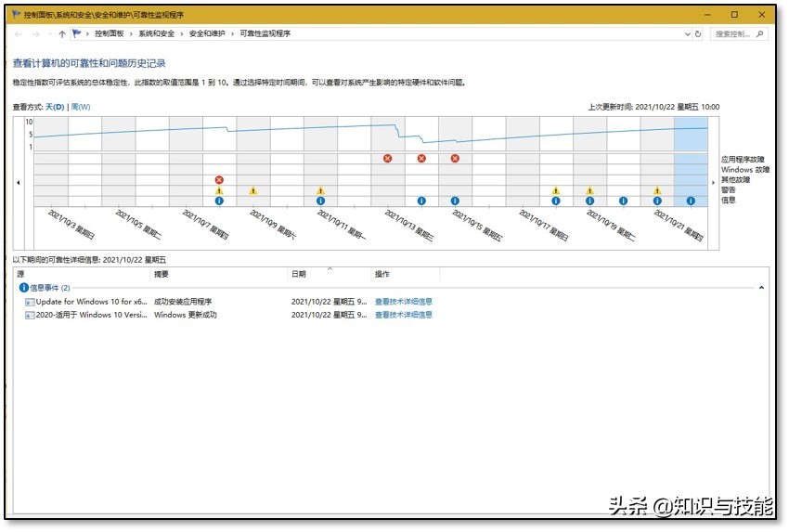Select the info icon in highlighted 10/22 column
Screen dimensions: 789x532
(691, 201)
